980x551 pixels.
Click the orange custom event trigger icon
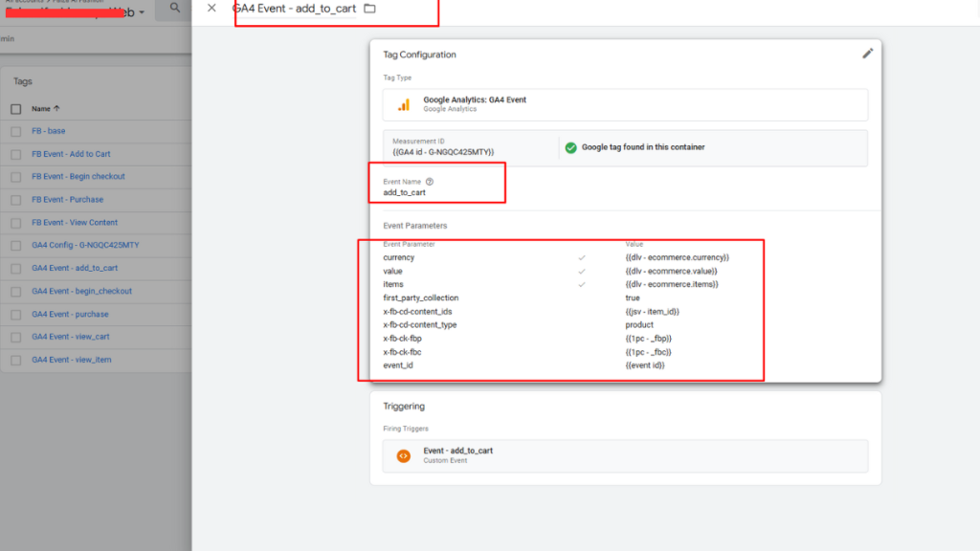pos(404,456)
